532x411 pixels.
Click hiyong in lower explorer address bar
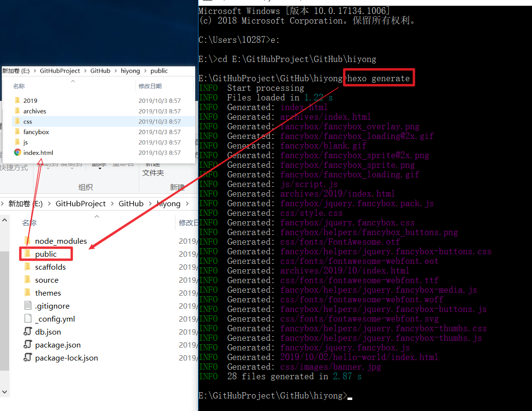pyautogui.click(x=168, y=204)
